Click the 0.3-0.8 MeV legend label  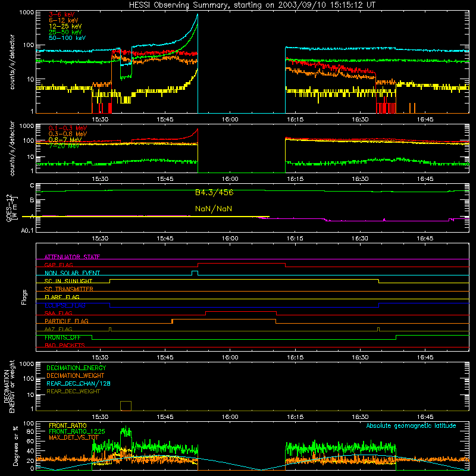[x=68, y=134]
